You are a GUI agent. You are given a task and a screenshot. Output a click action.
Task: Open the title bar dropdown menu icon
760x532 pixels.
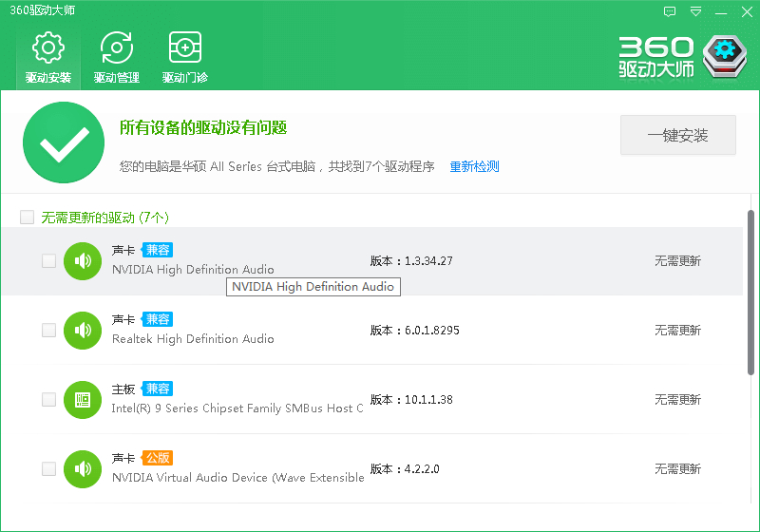(695, 11)
